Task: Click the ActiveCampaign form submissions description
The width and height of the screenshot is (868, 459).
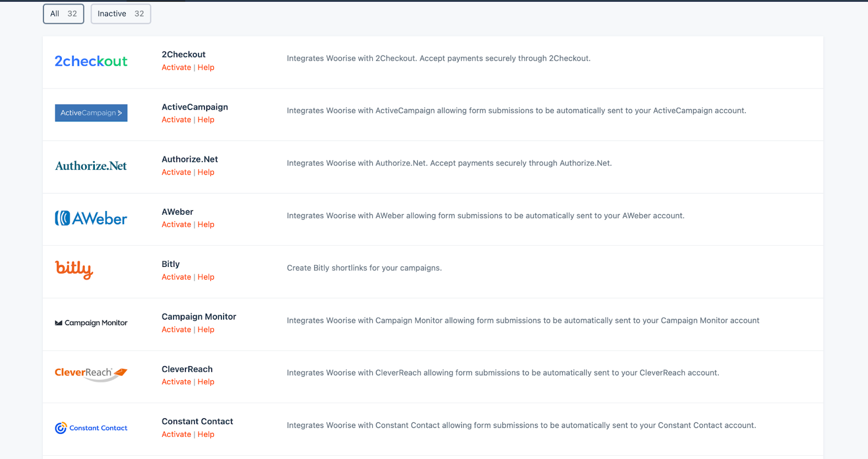Action: (516, 111)
